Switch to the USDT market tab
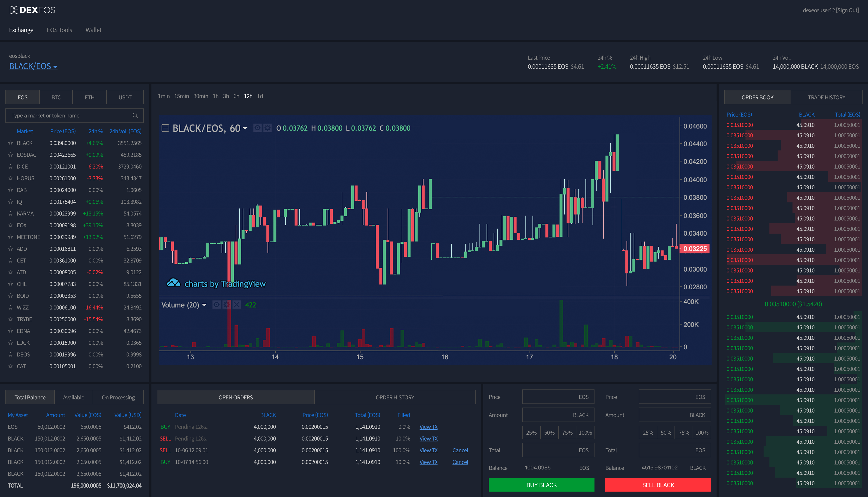The image size is (868, 497). click(x=125, y=97)
